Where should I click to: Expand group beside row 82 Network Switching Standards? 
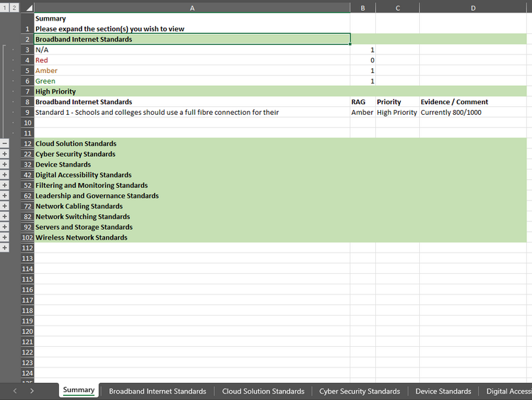4,216
